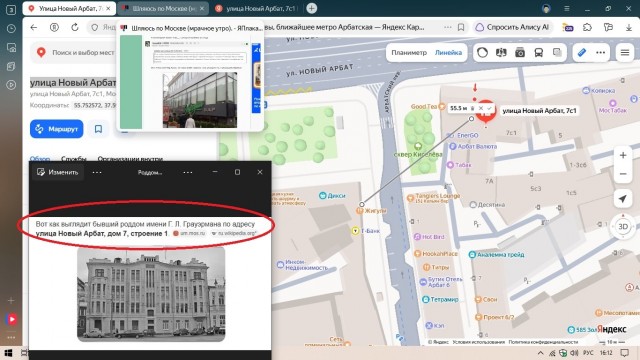The width and height of the screenshot is (640, 360).
Task: Open the Yandex Maps hamburger menu
Action: [624, 53]
